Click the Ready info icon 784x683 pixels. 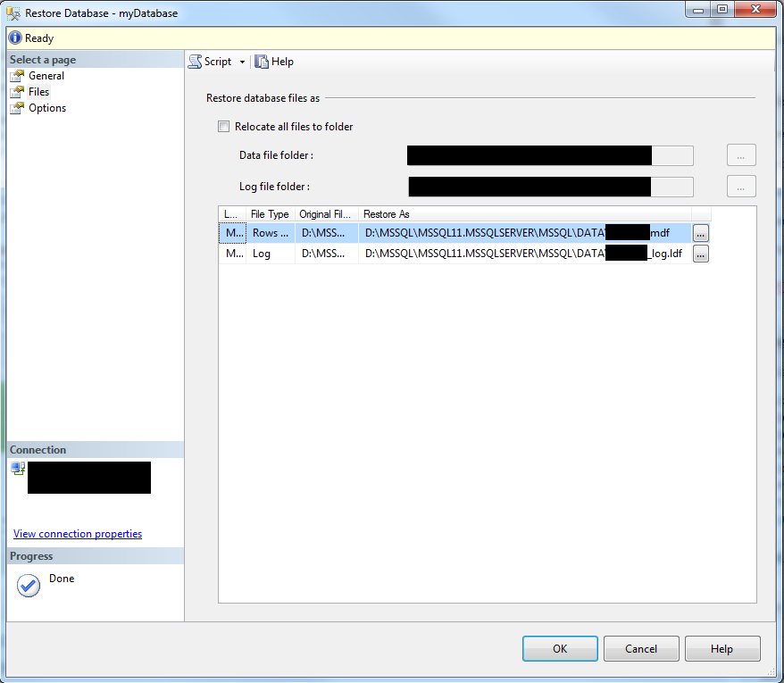[x=15, y=38]
